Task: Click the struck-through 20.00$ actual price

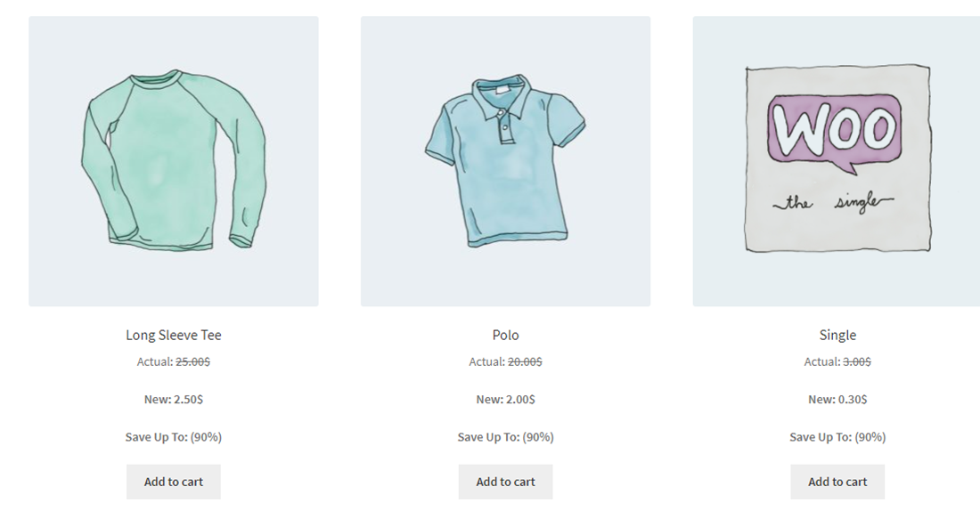Action: (525, 361)
